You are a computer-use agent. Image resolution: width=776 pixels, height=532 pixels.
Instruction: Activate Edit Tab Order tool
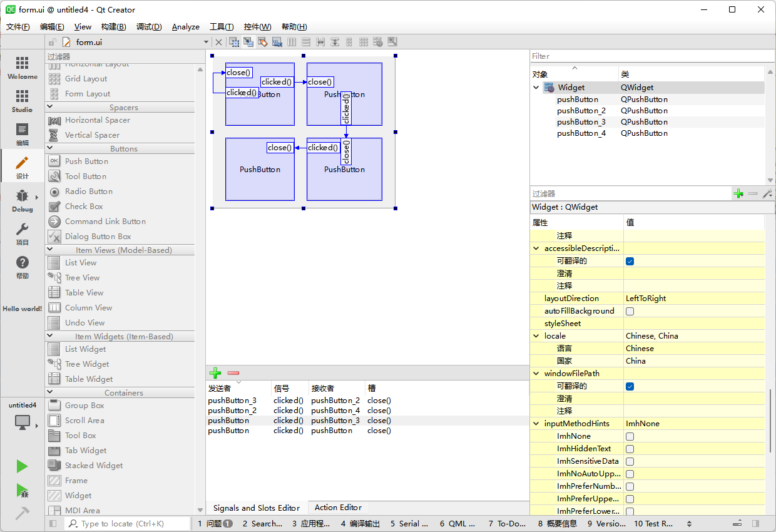[277, 42]
